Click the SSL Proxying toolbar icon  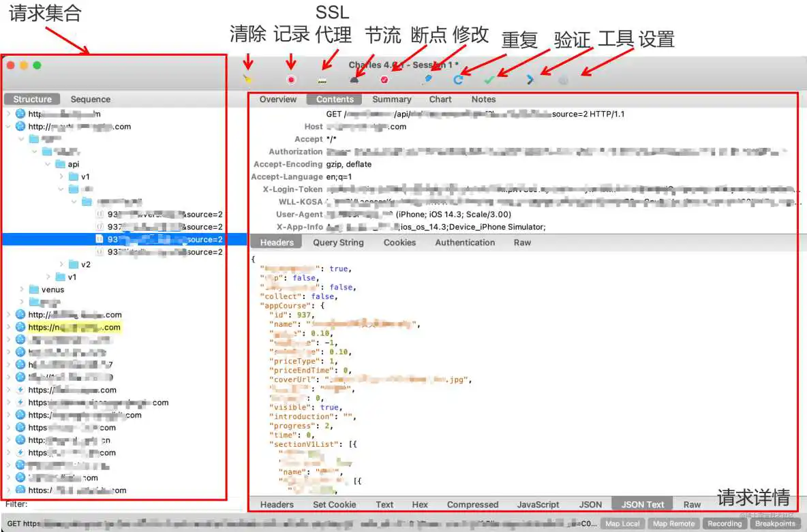pos(322,80)
